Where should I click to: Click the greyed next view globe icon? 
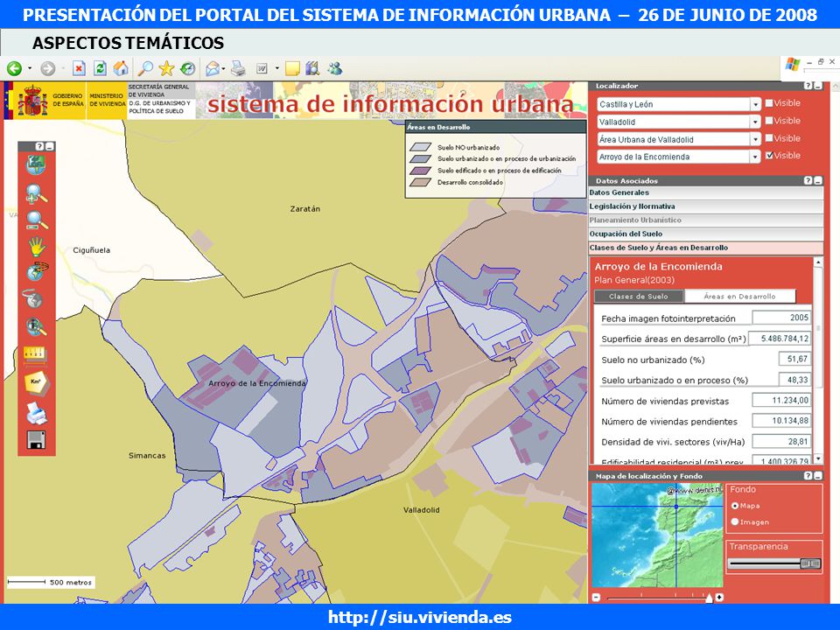point(32,298)
